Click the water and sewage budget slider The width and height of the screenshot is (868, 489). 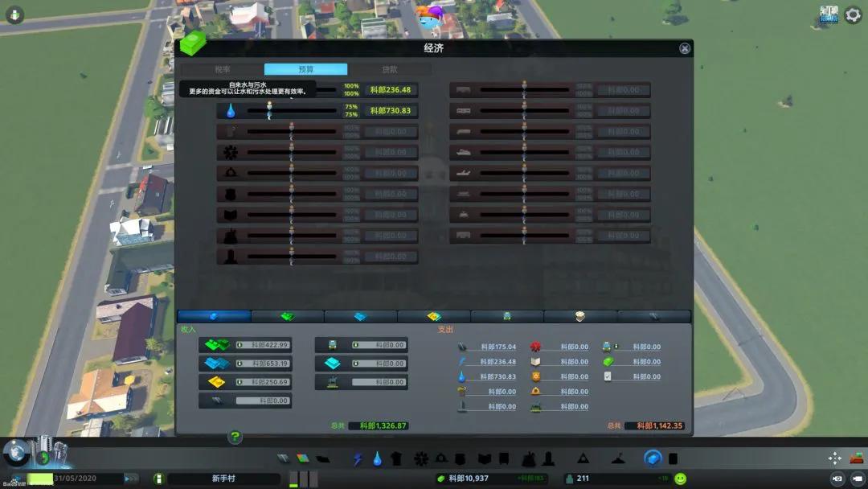coord(292,111)
